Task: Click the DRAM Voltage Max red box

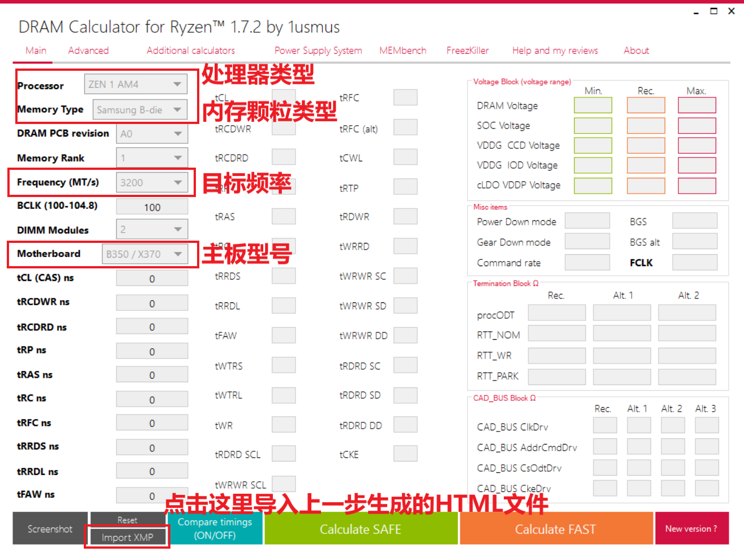Action: click(x=697, y=105)
